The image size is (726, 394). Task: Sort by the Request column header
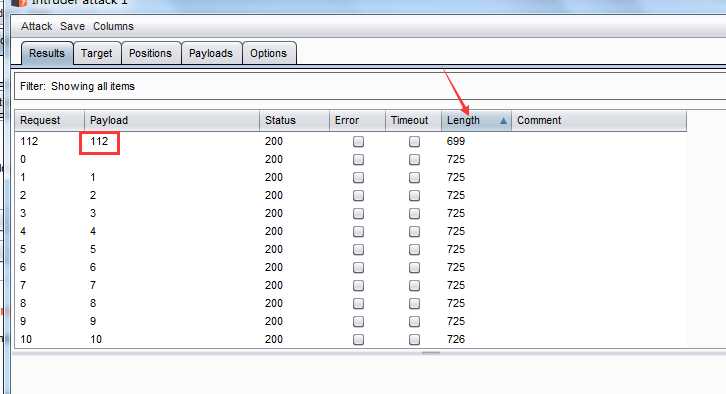[50, 120]
